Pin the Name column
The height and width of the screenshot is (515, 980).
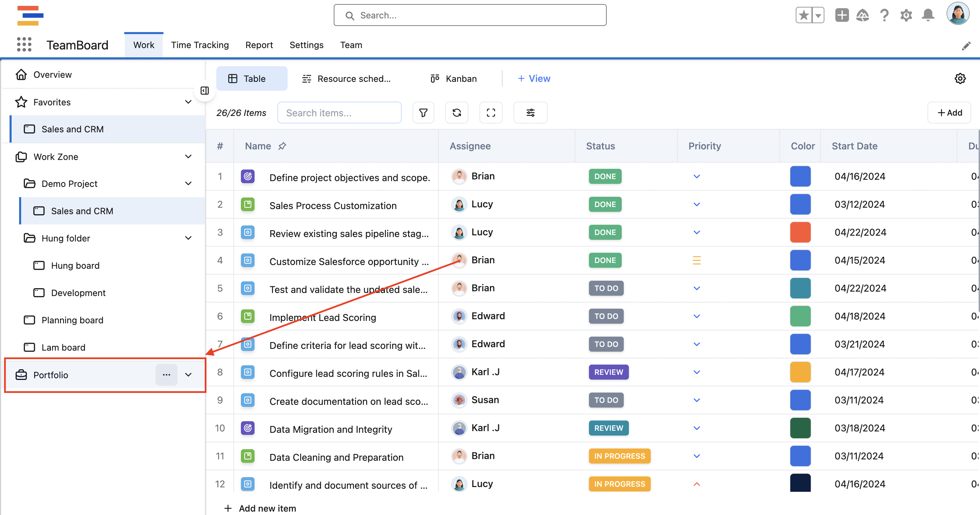pyautogui.click(x=282, y=146)
